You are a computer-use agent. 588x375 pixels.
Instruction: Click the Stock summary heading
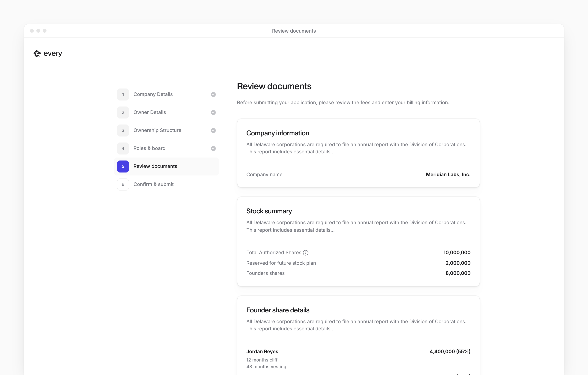tap(269, 211)
